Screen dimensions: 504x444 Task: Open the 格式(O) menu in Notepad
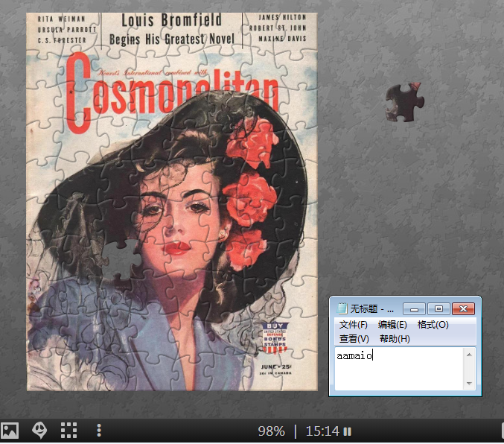pyautogui.click(x=433, y=325)
